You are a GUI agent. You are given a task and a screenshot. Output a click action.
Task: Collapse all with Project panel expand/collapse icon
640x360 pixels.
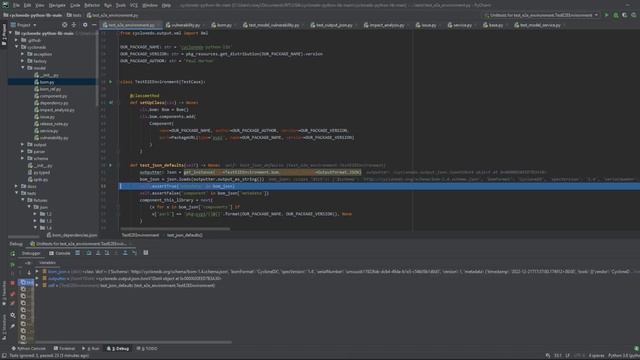[x=74, y=25]
